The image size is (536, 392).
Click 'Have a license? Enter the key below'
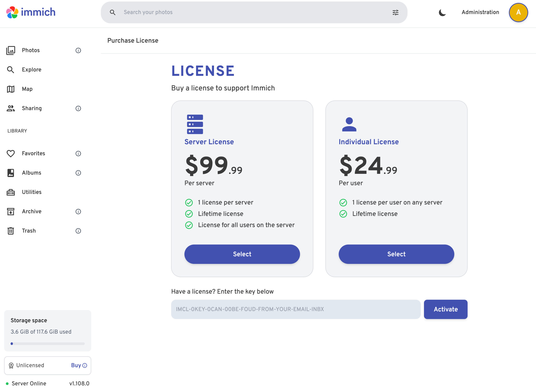tap(222, 291)
